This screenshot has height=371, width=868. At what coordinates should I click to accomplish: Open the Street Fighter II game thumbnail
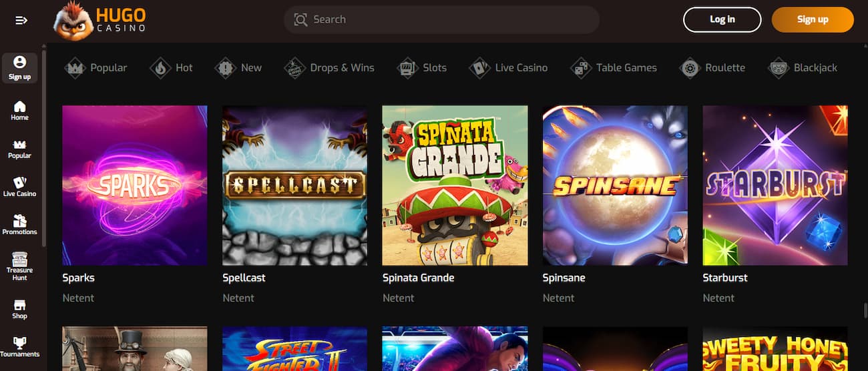(x=294, y=348)
